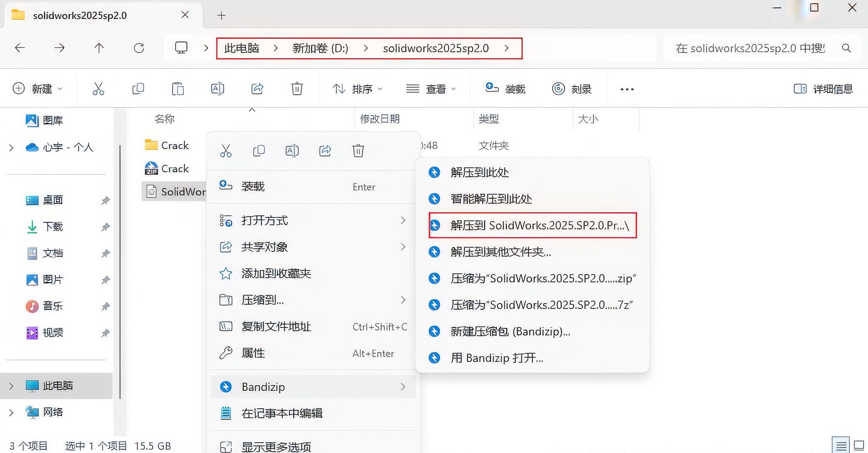Open a new tab with the plus button

(x=221, y=16)
